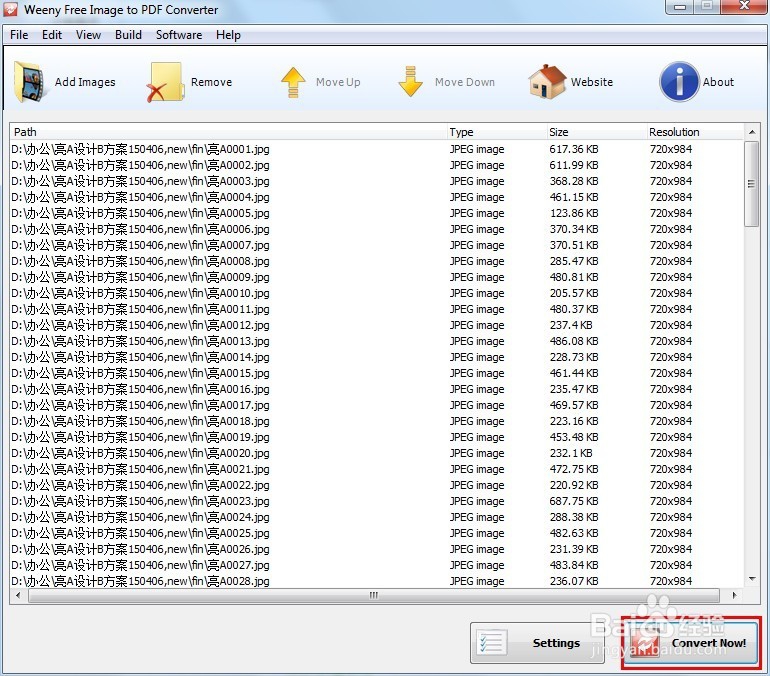Viewport: 770px width, 676px height.
Task: Click the app icon in title bar
Action: (x=10, y=9)
